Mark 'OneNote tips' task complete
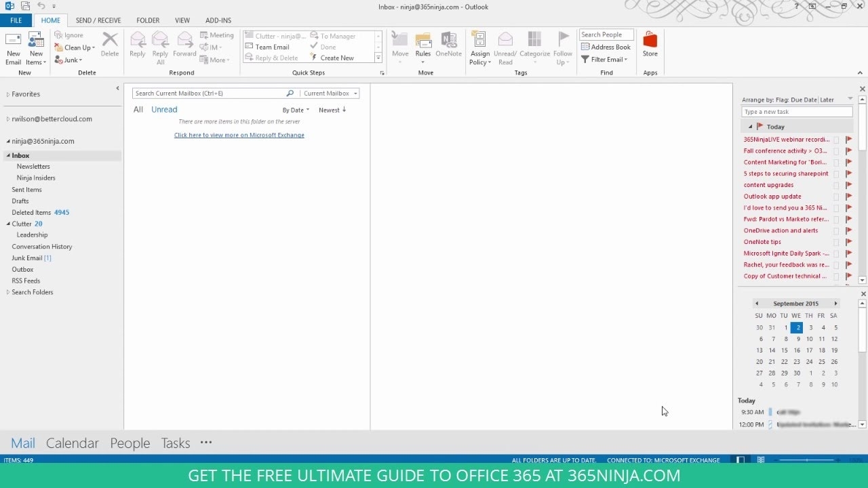 836,242
